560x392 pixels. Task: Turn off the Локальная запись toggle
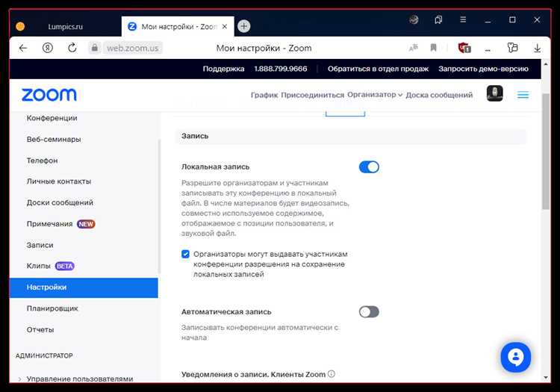pos(369,167)
